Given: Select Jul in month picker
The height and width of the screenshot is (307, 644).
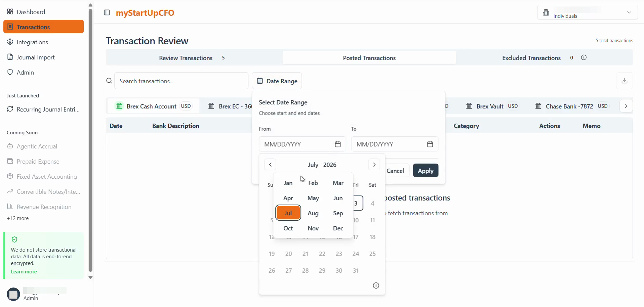Looking at the screenshot, I should [x=288, y=213].
